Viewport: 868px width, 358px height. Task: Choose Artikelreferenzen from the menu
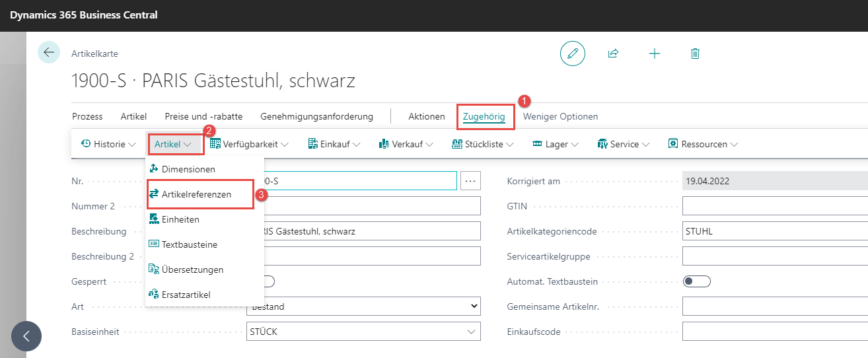(x=205, y=194)
